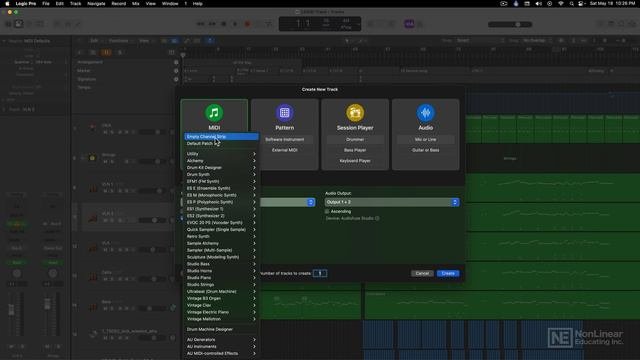640x360 pixels.
Task: Choose Bass Player under Session Player
Action: pos(355,150)
